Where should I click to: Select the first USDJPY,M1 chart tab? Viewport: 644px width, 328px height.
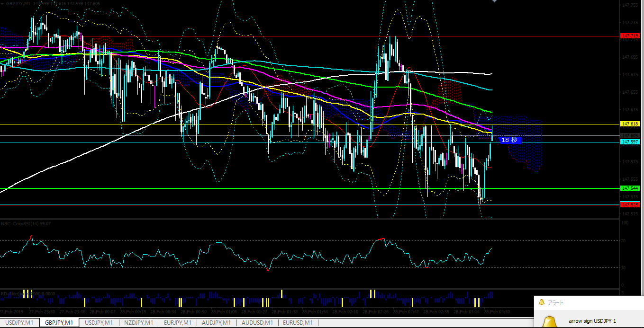[19, 323]
